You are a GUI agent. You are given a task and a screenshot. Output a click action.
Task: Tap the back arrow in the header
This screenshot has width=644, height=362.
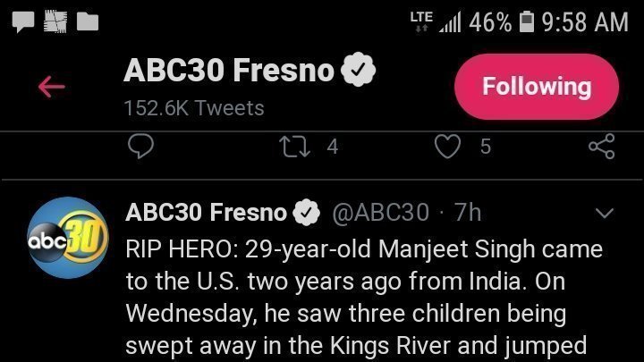coord(52,87)
